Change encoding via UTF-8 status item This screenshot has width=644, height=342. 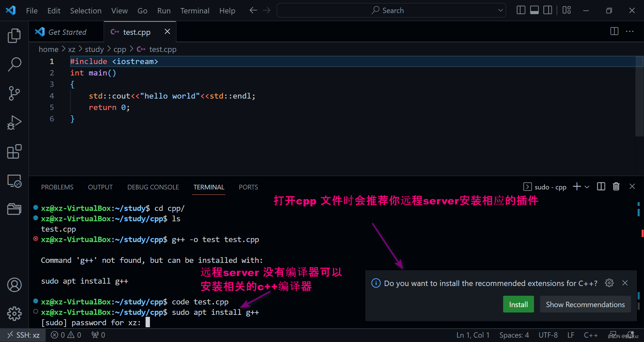(548, 335)
